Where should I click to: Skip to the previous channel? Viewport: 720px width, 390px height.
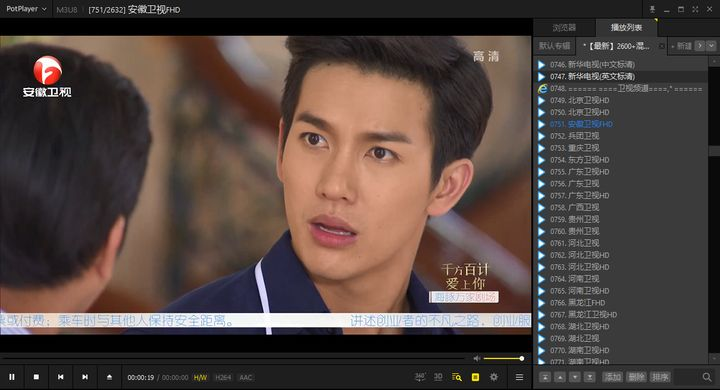[61, 377]
